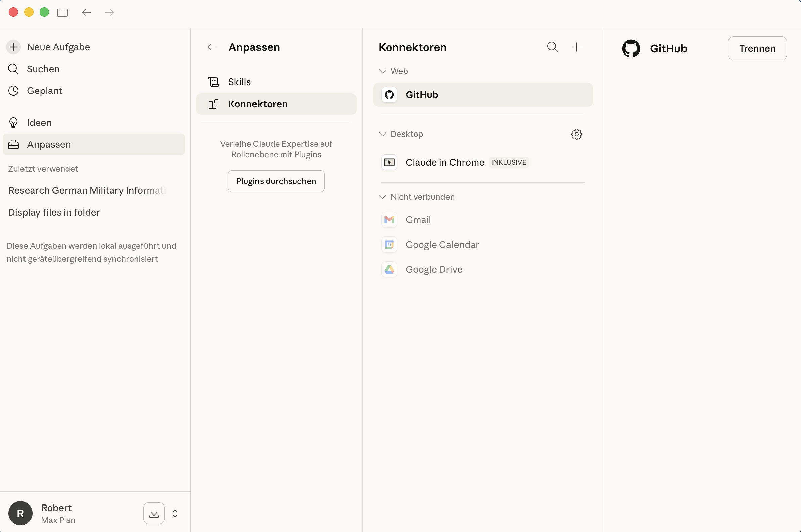The width and height of the screenshot is (801, 532).
Task: Collapse the Desktop section
Action: pyautogui.click(x=383, y=134)
